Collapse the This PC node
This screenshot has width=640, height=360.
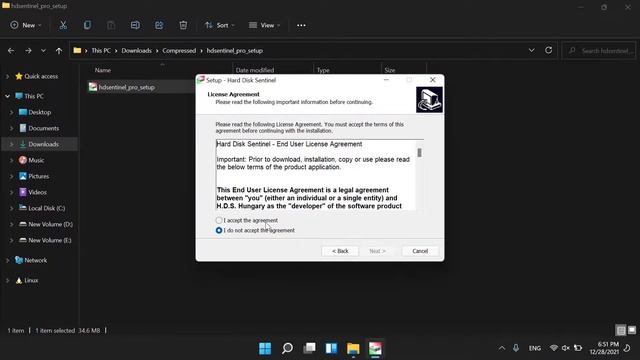[7, 96]
